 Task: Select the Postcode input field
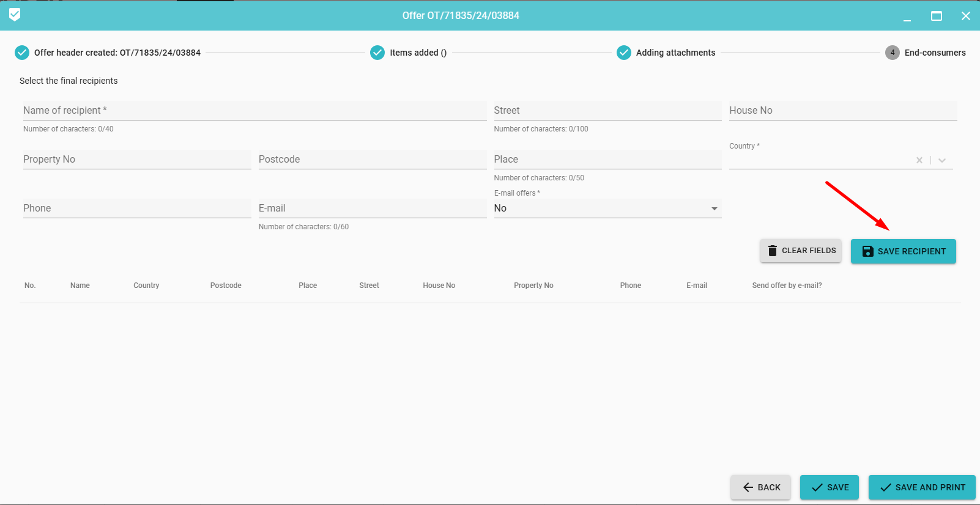click(x=372, y=160)
